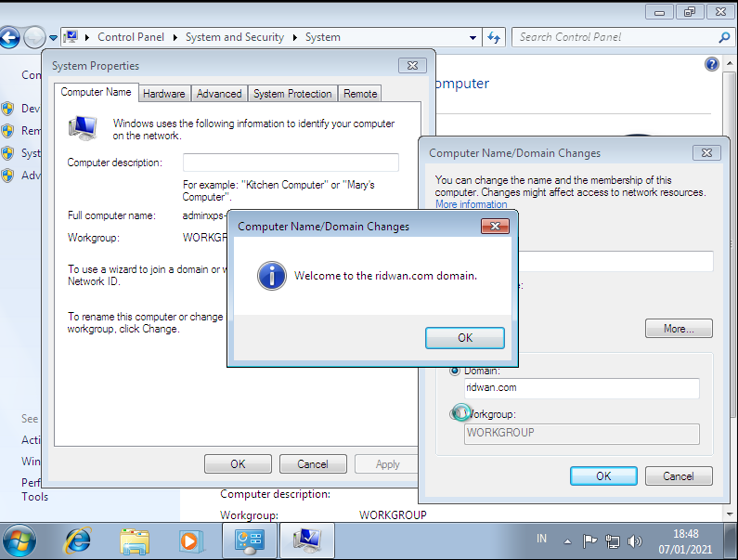
Task: Select Control Panel in the breadcrumb
Action: point(131,37)
